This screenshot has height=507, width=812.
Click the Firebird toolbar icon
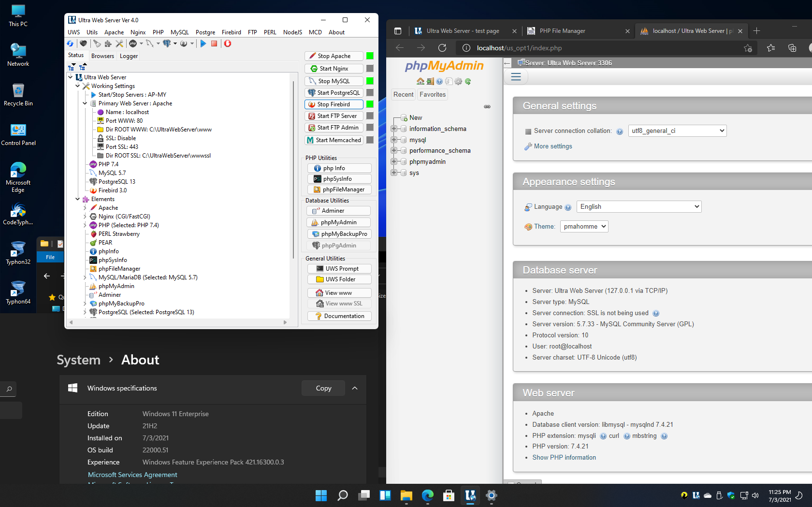tap(184, 43)
